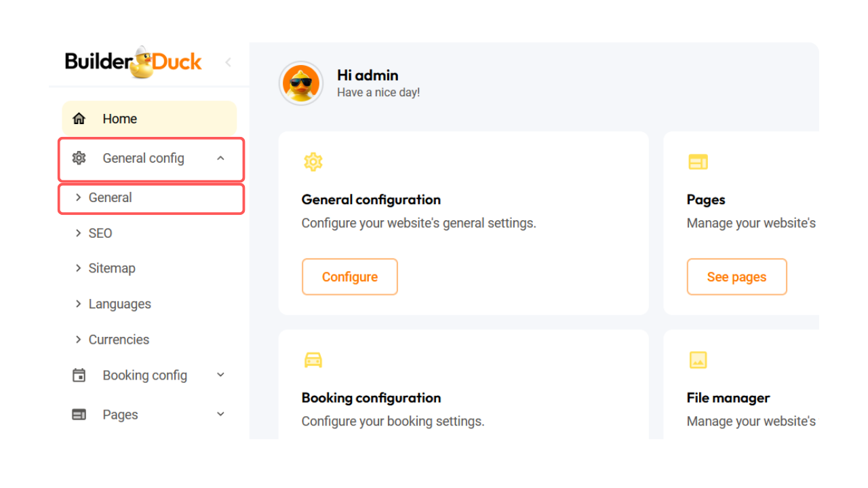Click the Home house icon
The height and width of the screenshot is (488, 868).
tap(79, 119)
